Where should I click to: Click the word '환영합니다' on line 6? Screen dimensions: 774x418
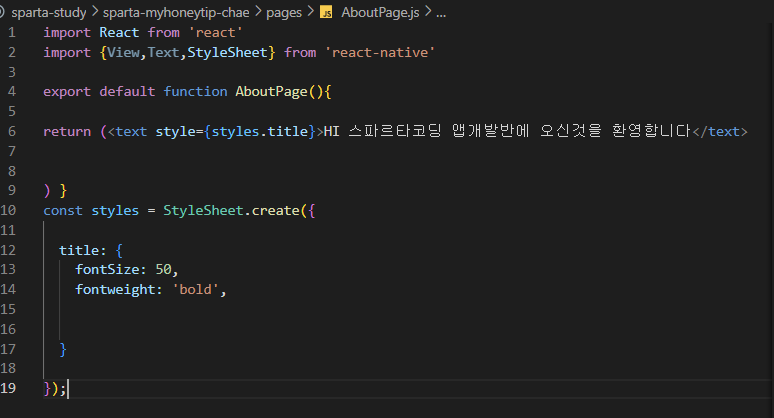coord(651,131)
